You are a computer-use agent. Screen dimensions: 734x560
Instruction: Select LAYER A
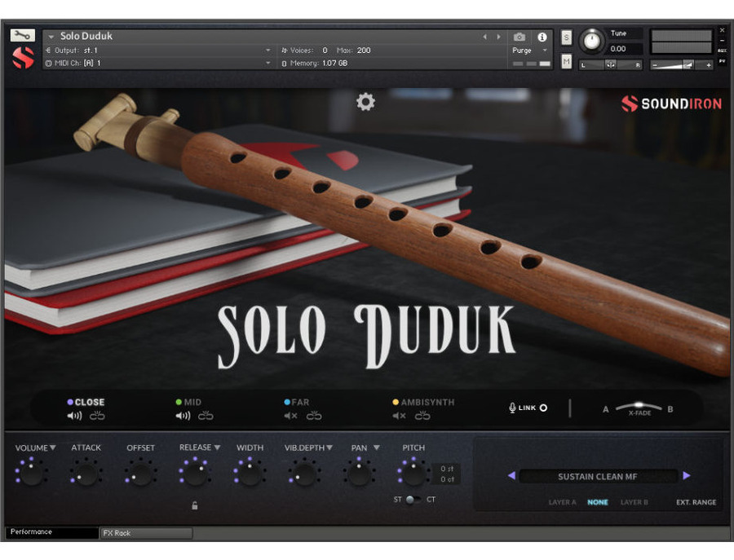[x=562, y=502]
